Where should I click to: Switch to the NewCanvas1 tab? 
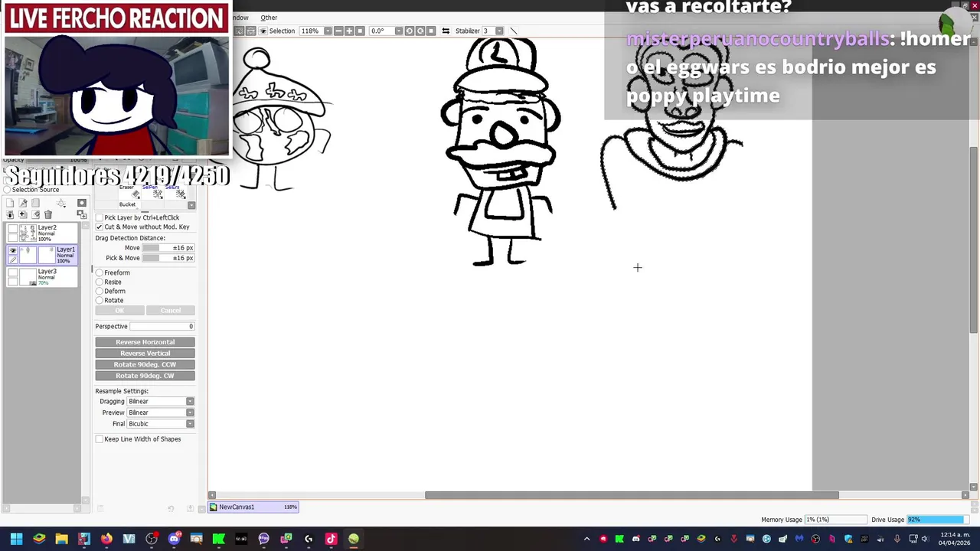[253, 507]
